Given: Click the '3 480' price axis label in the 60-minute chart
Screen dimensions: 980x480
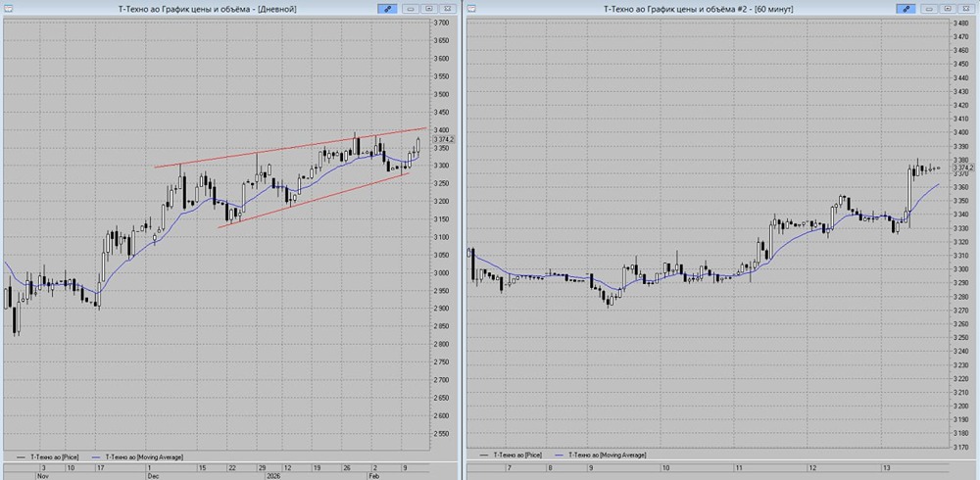Looking at the screenshot, I should pyautogui.click(x=962, y=24).
